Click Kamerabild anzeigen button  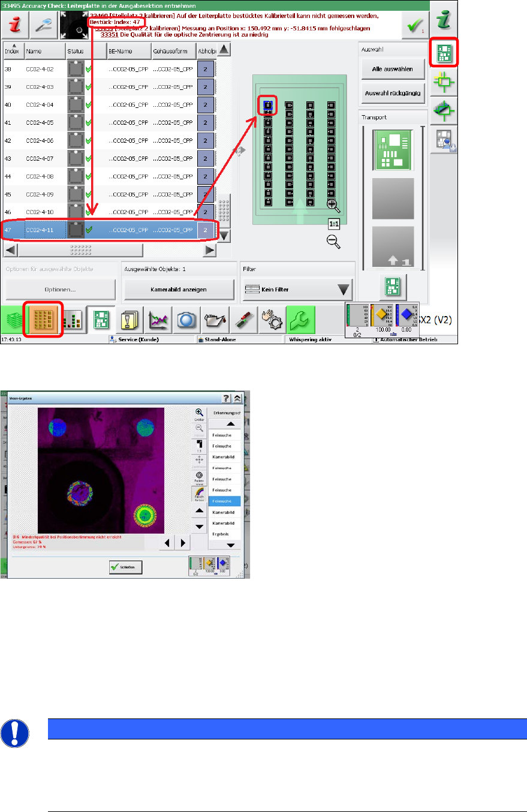(x=179, y=289)
